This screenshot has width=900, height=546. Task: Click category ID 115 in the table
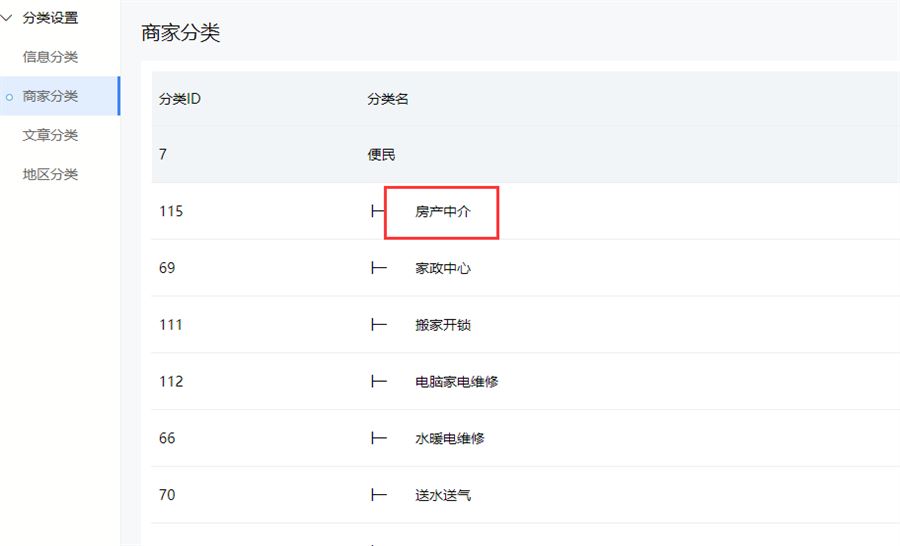(x=171, y=212)
